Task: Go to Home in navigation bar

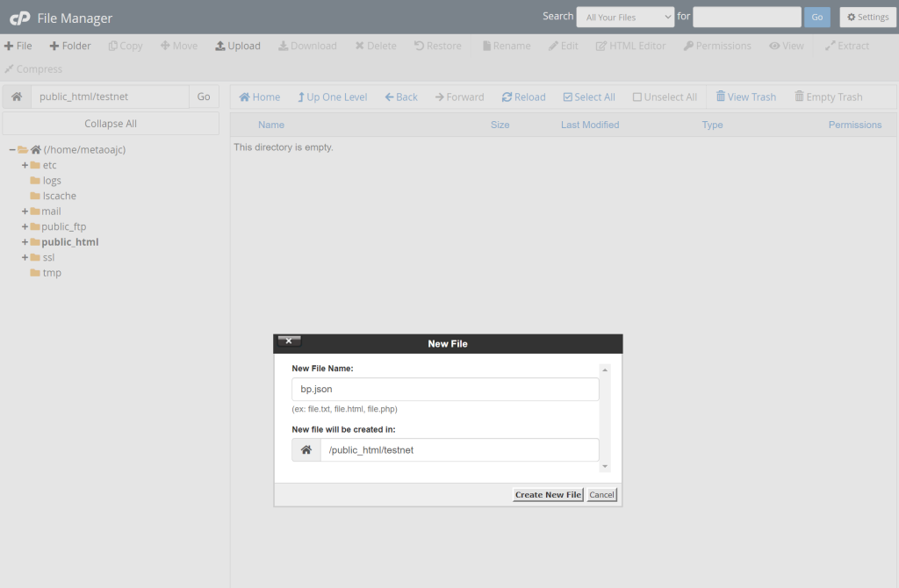Action: pyautogui.click(x=260, y=97)
